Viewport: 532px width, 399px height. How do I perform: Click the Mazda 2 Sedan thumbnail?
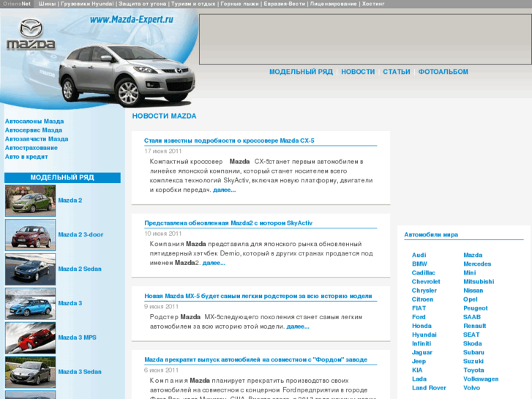[30, 269]
